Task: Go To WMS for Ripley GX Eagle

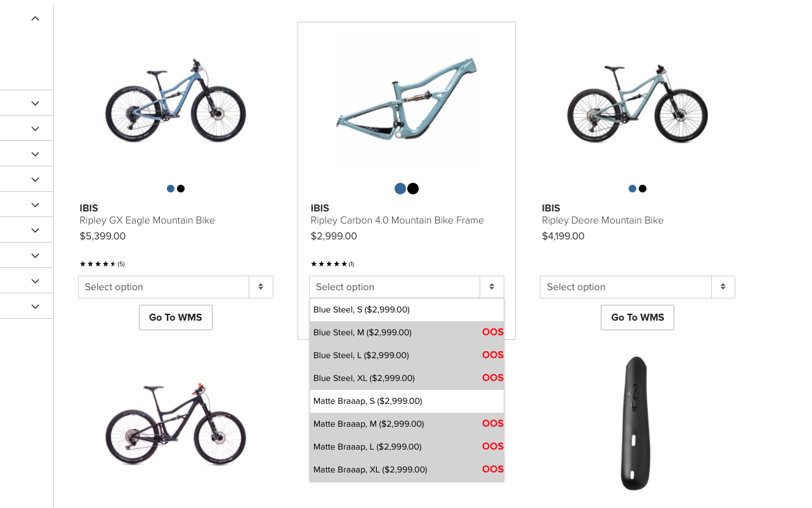Action: point(176,317)
